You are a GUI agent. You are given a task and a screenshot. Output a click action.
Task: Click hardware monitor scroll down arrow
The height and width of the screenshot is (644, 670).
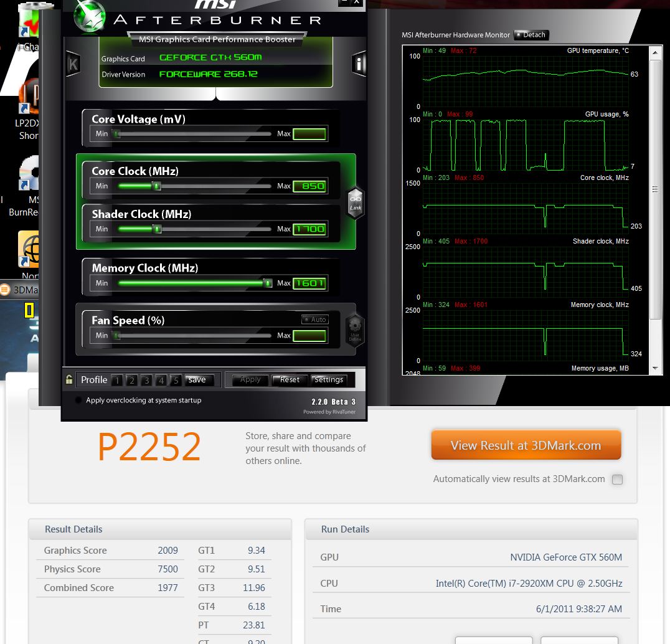655,368
